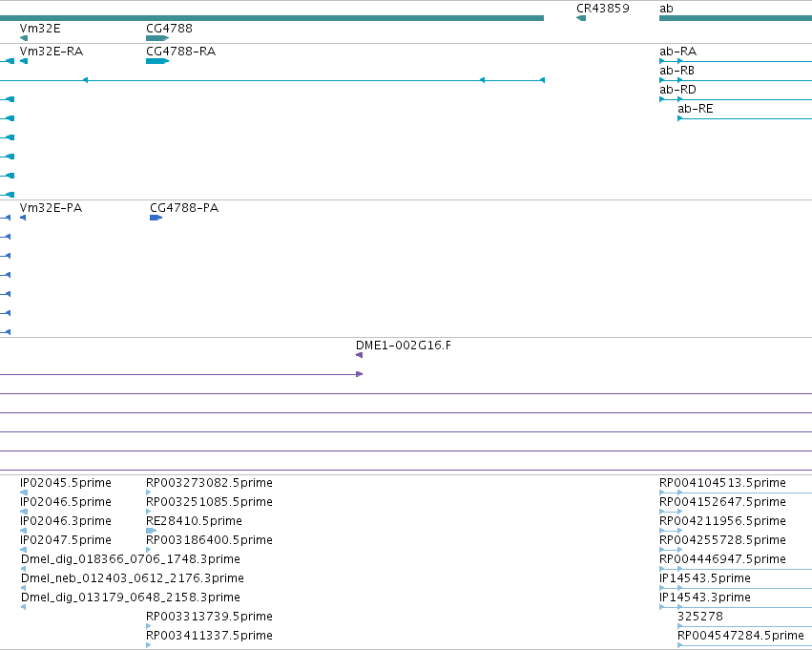The height and width of the screenshot is (650, 812).
Task: Click the Vm32E-PA protein label
Action: point(51,208)
